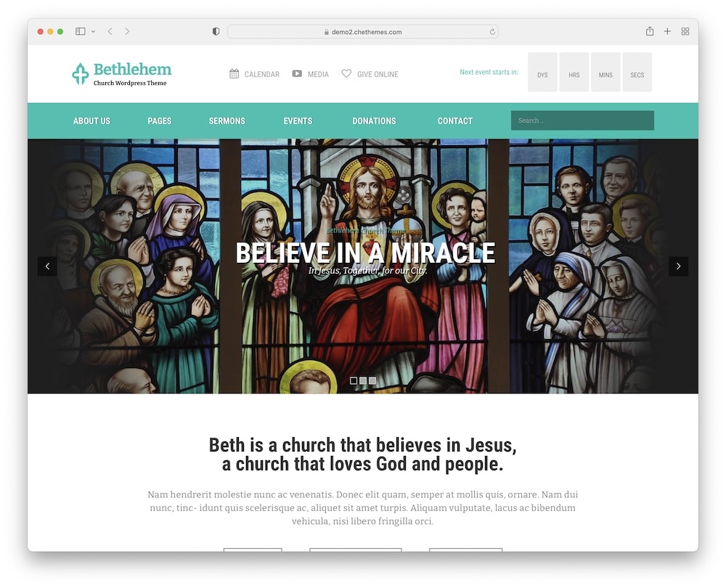Click the Donations navigation item
Screen dimensions: 726x588
[374, 121]
